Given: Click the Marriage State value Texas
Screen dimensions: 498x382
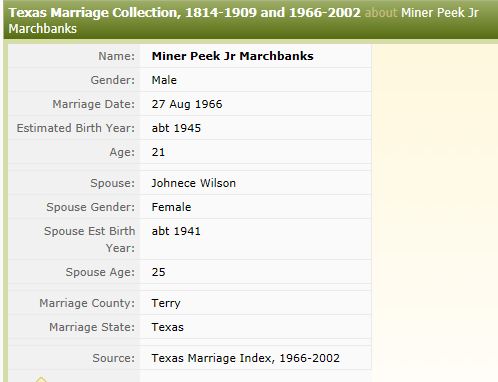Looking at the screenshot, I should click(x=167, y=327).
